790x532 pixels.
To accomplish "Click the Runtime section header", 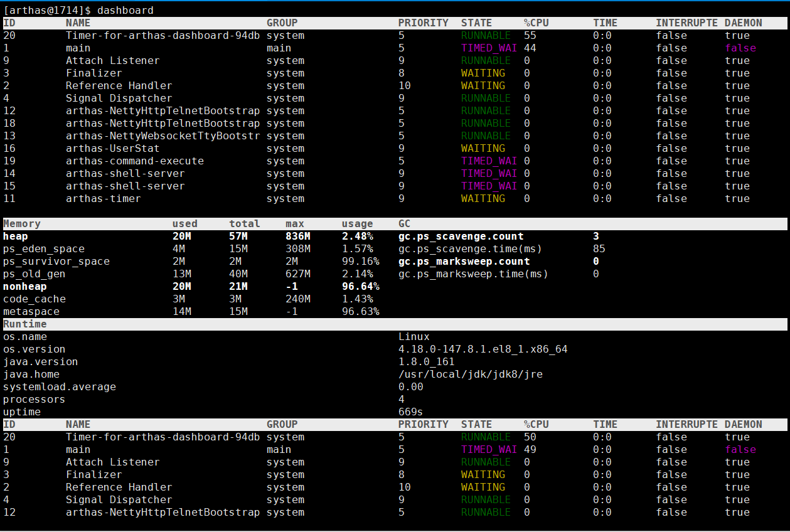I will (25, 324).
